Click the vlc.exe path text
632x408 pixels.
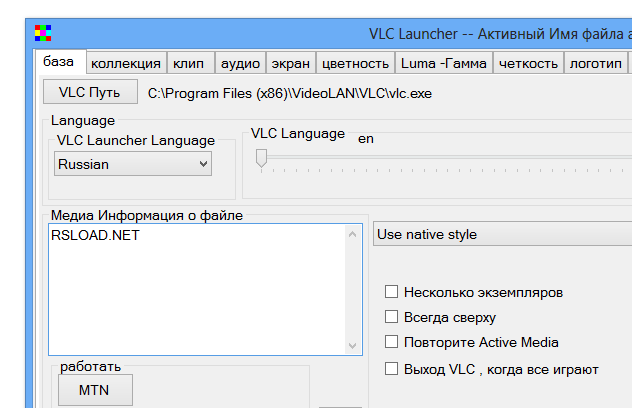(289, 94)
